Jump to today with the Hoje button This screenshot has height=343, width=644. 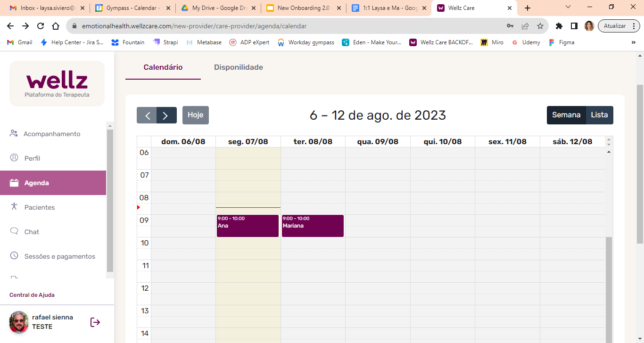point(196,115)
